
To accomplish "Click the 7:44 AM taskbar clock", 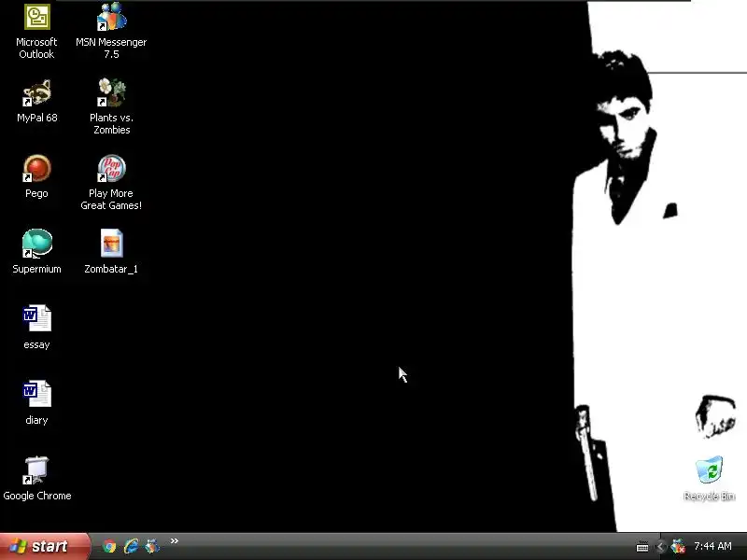I will point(712,546).
